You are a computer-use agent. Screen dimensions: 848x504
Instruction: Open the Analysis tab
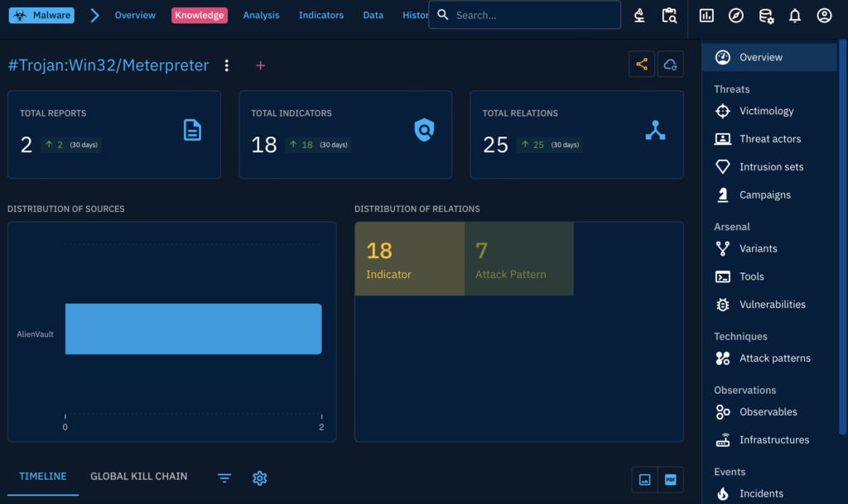coord(261,15)
